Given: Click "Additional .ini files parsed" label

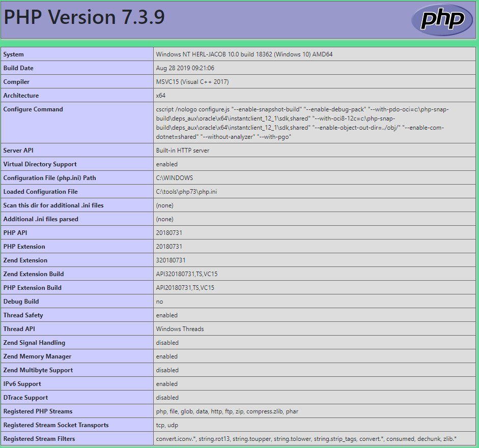Looking at the screenshot, I should pos(41,219).
